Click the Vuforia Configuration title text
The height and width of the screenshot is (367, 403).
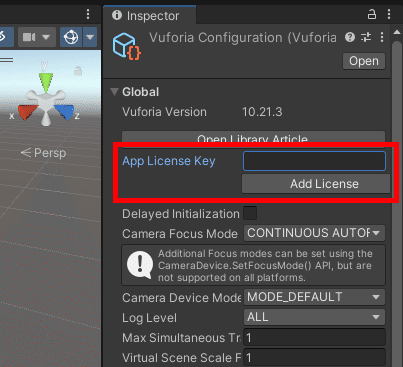coord(243,38)
